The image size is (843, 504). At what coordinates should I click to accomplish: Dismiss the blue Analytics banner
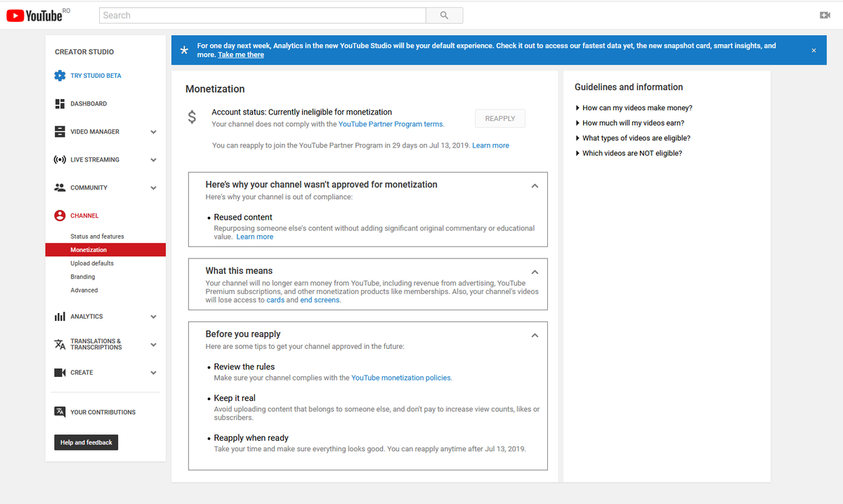(x=813, y=51)
